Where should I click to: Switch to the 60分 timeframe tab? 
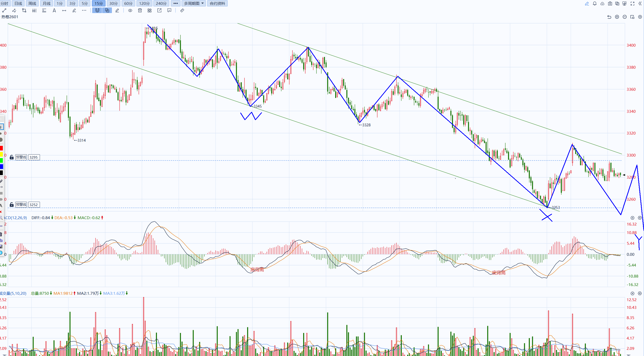[x=128, y=4]
